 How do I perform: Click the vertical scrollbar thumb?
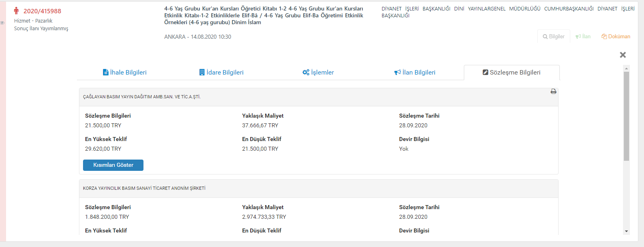tap(626, 117)
